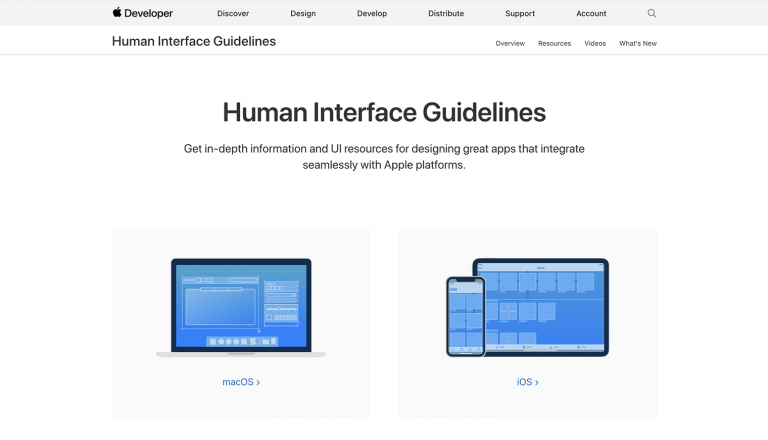
Task: Open the Distribute menu item
Action: [x=446, y=14]
